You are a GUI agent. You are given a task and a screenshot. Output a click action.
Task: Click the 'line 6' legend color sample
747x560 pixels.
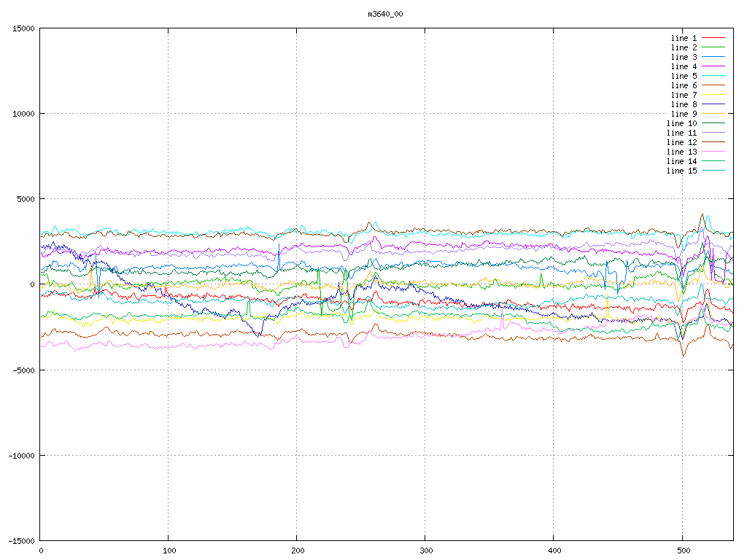713,85
